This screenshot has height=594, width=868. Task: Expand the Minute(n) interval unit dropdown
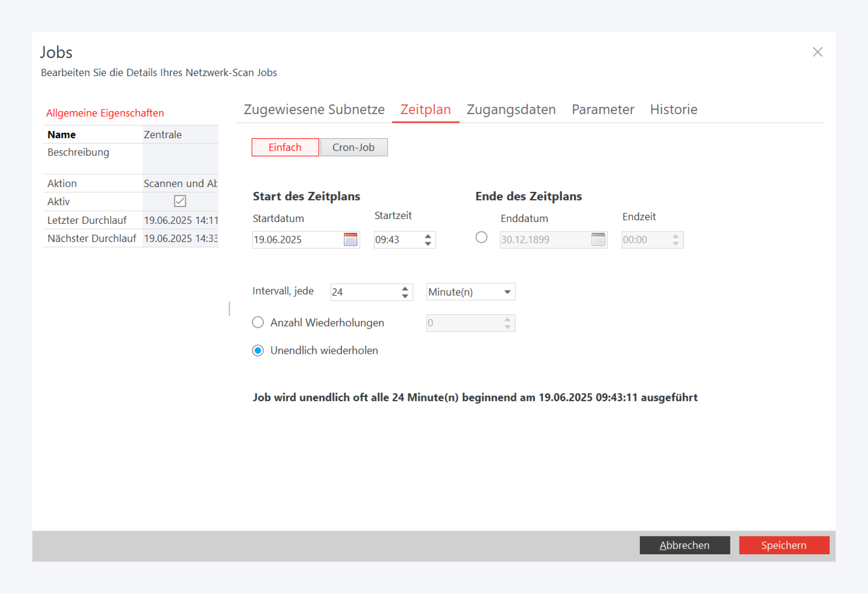[x=507, y=292]
